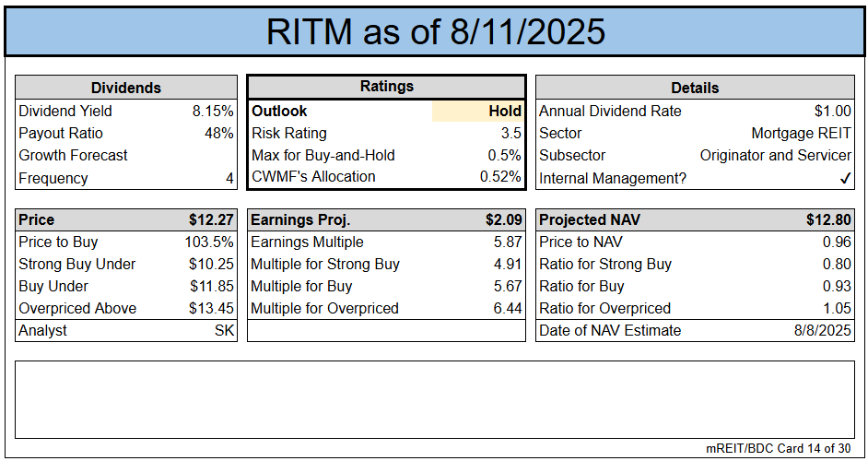Select the Internal Management? label
Screen dimensions: 868x461
(613, 179)
